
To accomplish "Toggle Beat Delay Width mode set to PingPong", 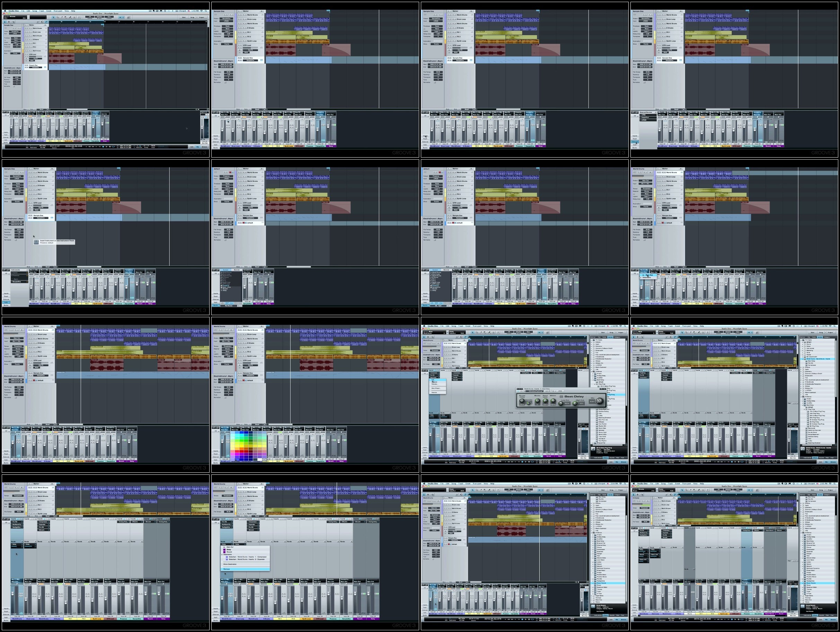I will pos(553,404).
